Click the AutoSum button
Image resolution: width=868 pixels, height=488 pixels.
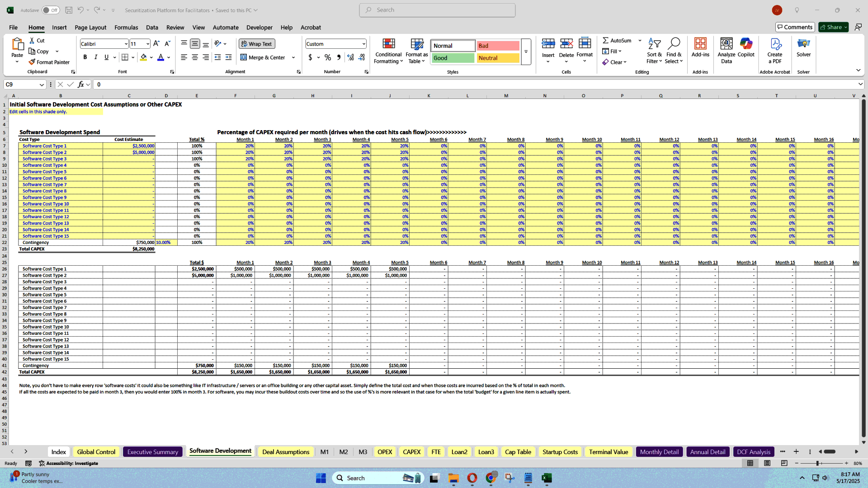pyautogui.click(x=617, y=40)
